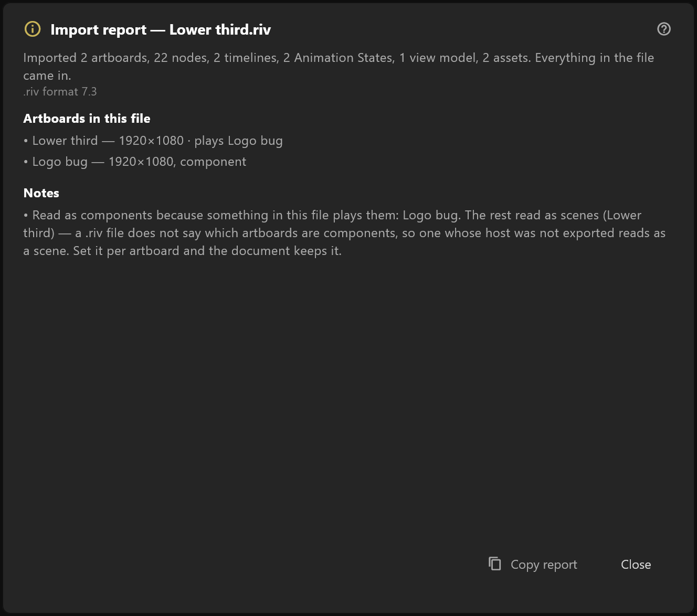This screenshot has width=697, height=616.
Task: Select the 'Lower third — 1920×1080' artboard line
Action: click(x=153, y=141)
